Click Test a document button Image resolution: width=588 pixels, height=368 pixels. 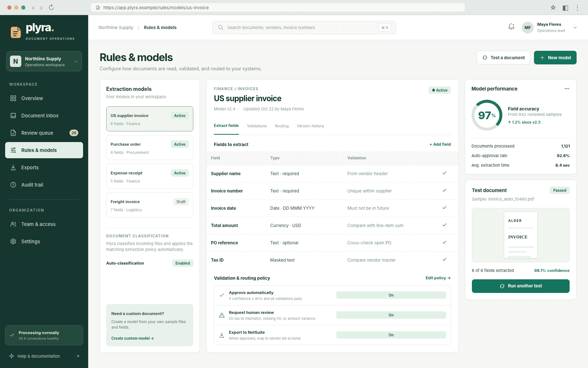(503, 58)
